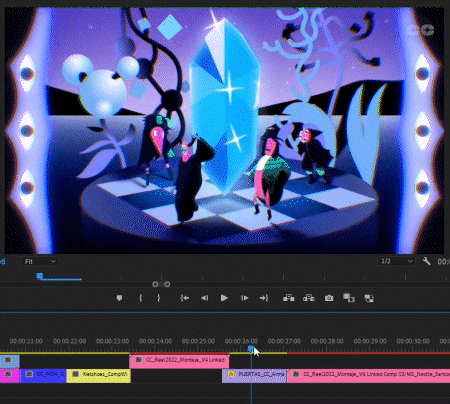Toggle Proxies icon beside Comparison View
The height and width of the screenshot is (404, 450).
click(x=369, y=298)
